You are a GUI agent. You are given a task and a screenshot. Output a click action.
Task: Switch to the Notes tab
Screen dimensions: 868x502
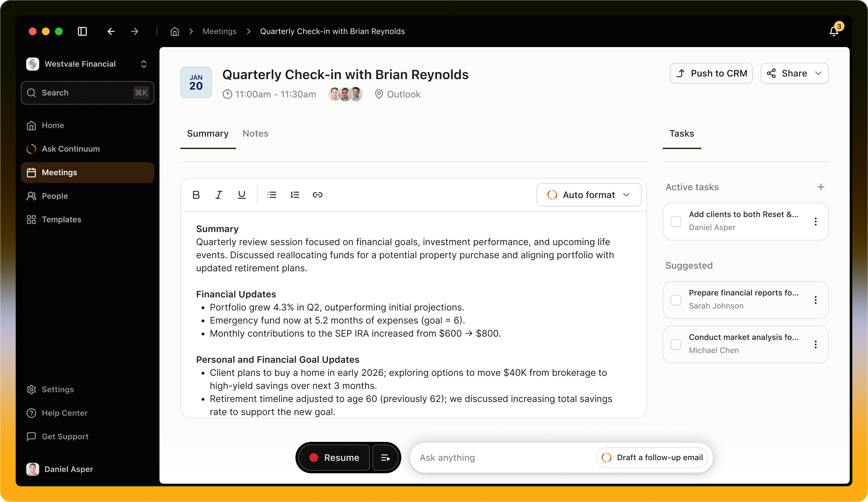[255, 134]
